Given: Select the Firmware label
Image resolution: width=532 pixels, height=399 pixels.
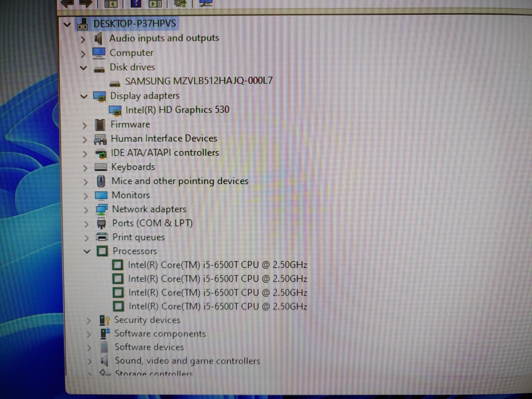Looking at the screenshot, I should [x=130, y=125].
